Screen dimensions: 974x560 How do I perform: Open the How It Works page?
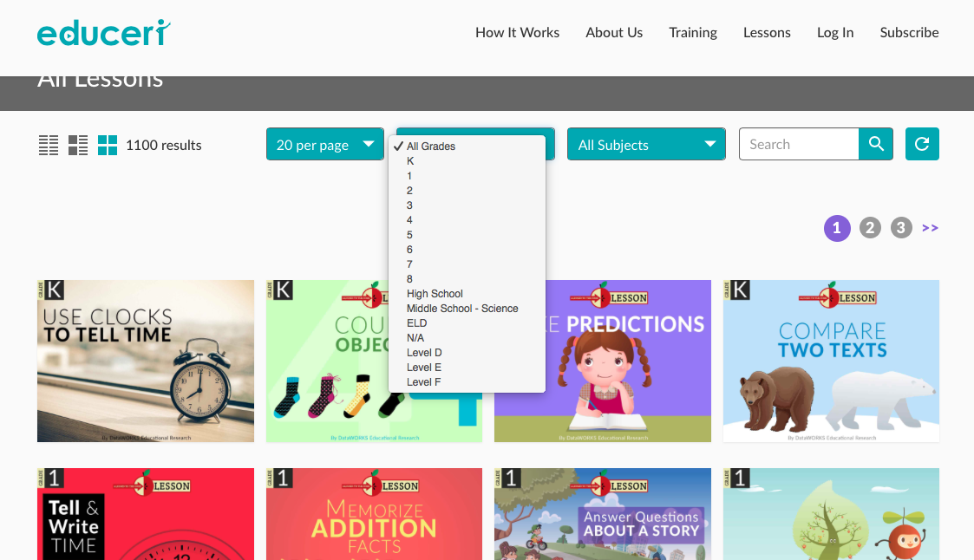pos(518,32)
